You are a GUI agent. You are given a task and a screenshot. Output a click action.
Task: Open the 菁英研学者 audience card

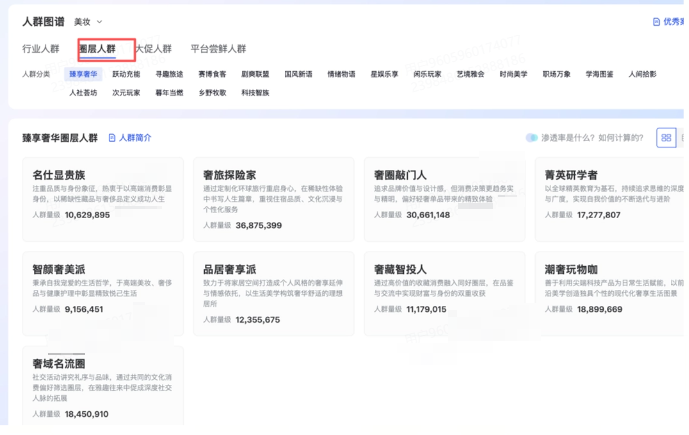[x=609, y=199]
